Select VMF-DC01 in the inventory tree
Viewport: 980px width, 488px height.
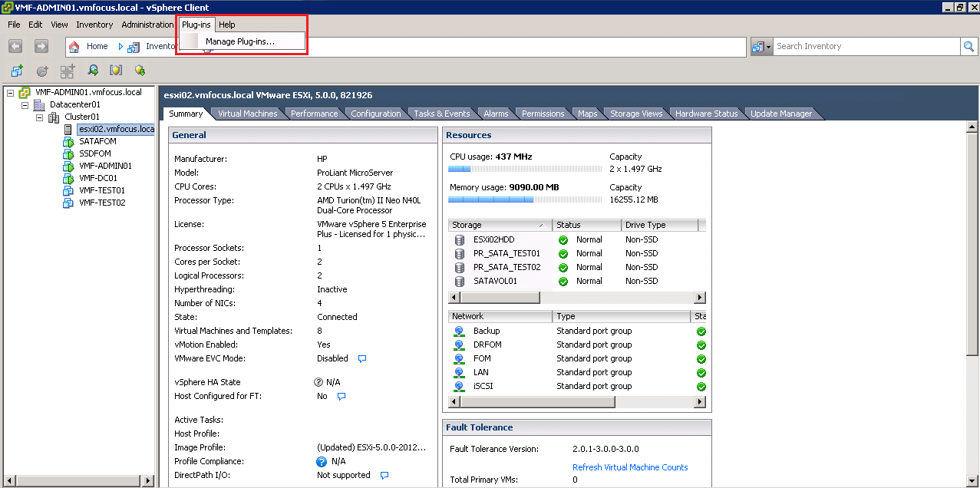point(97,178)
